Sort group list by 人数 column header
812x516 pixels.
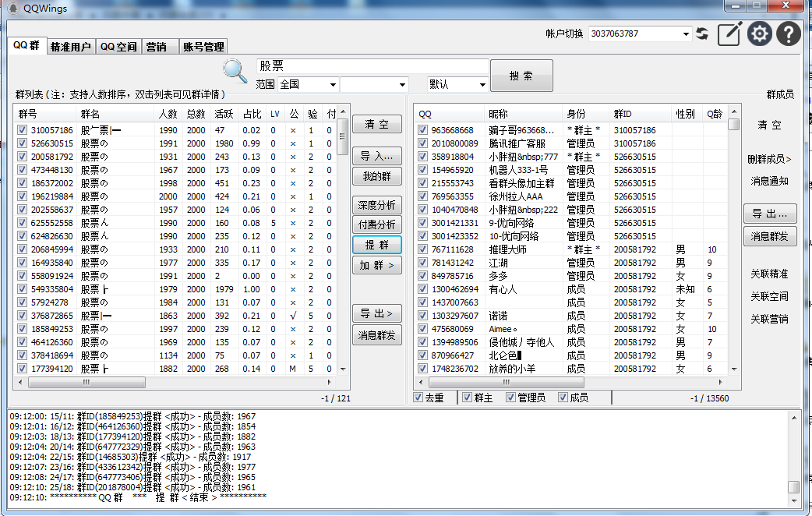coord(168,114)
